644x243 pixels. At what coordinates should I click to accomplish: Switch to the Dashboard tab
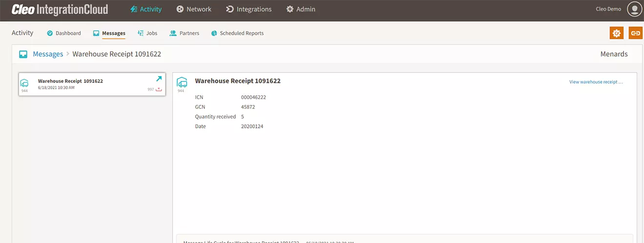pyautogui.click(x=64, y=33)
